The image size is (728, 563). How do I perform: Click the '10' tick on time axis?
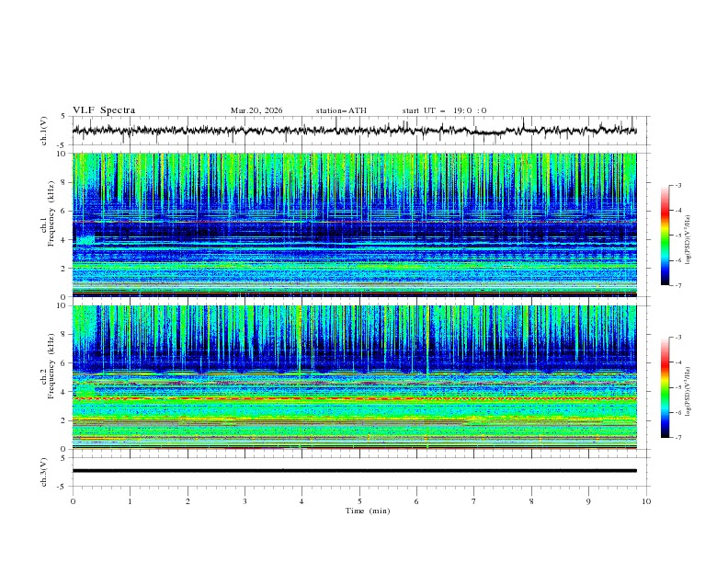[x=646, y=501]
